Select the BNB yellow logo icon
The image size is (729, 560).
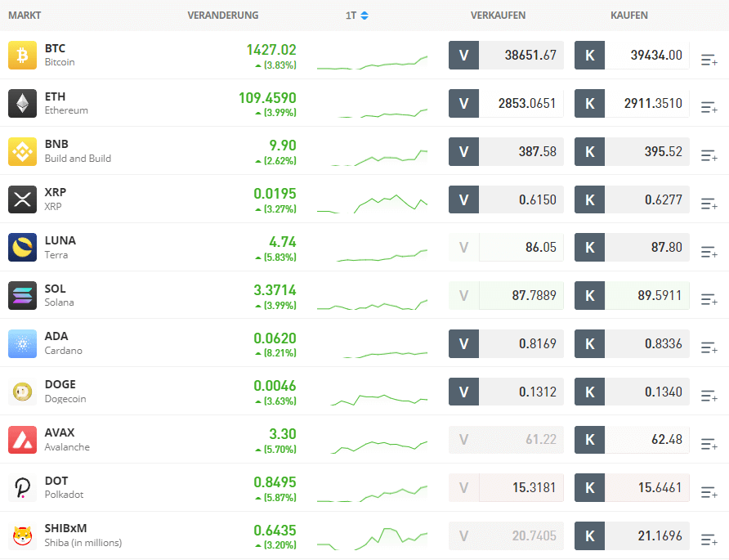point(22,151)
